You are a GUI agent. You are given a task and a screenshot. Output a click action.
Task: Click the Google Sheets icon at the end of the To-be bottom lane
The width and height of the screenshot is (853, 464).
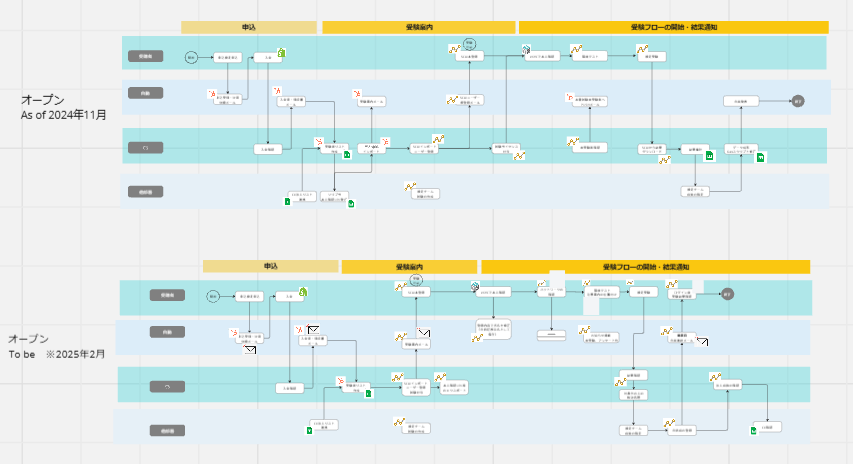753,430
